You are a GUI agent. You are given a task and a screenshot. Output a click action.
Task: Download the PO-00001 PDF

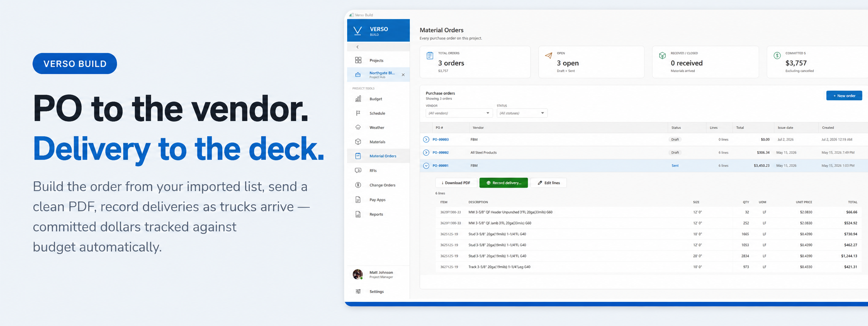456,183
